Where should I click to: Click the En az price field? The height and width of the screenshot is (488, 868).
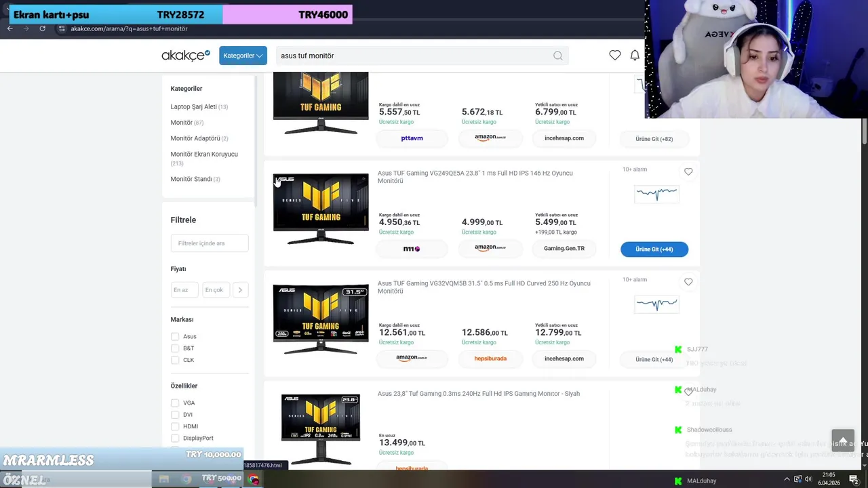[184, 290]
